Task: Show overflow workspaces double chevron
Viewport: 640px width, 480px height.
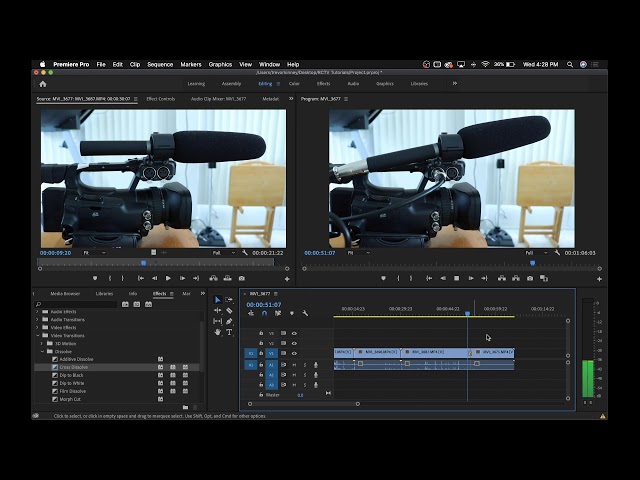Action: [455, 83]
